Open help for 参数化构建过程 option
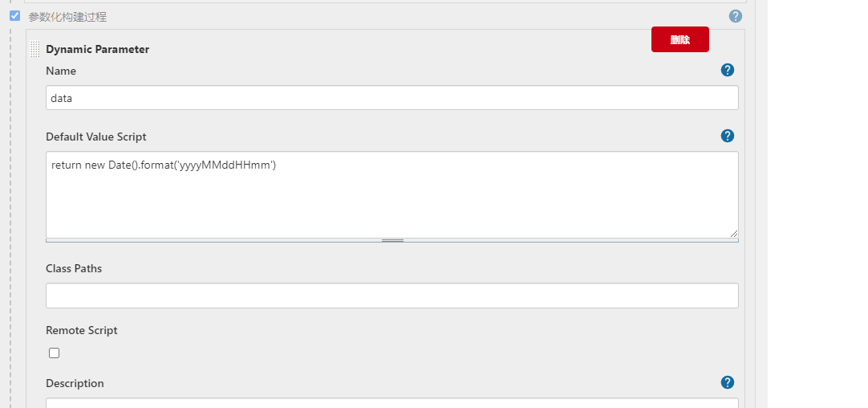 click(x=735, y=16)
